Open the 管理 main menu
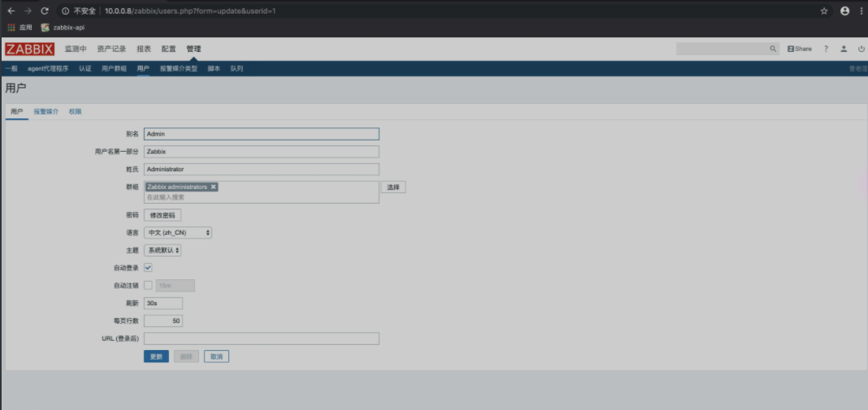 point(193,49)
